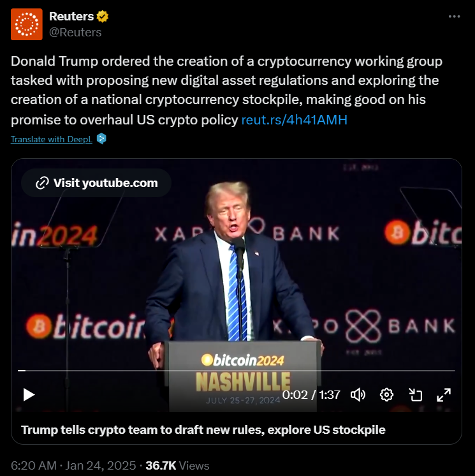This screenshot has height=476, width=475.
Task: Click the chain link icon on the video overlay
Action: click(x=42, y=182)
